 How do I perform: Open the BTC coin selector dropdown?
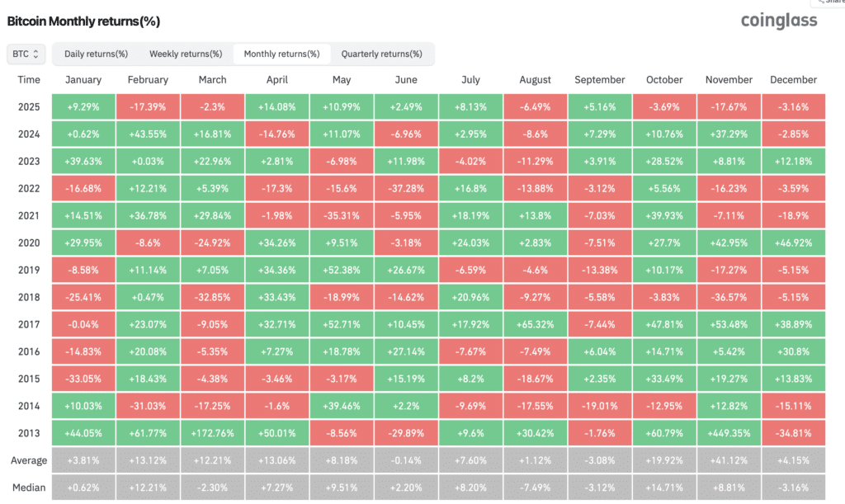click(x=26, y=54)
